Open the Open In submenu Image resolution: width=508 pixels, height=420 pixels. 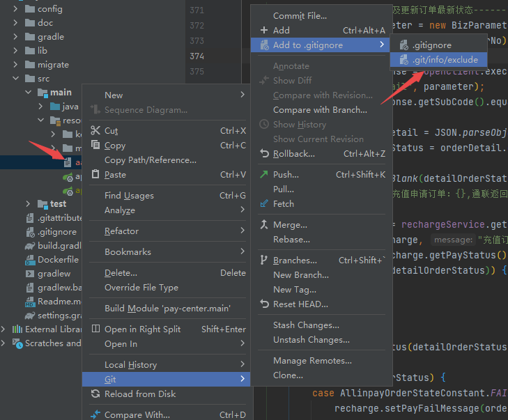[167, 343]
